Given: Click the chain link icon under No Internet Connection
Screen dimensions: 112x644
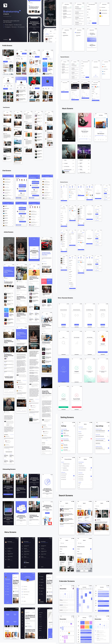Looking at the screenshot, I should pyautogui.click(x=77, y=315).
